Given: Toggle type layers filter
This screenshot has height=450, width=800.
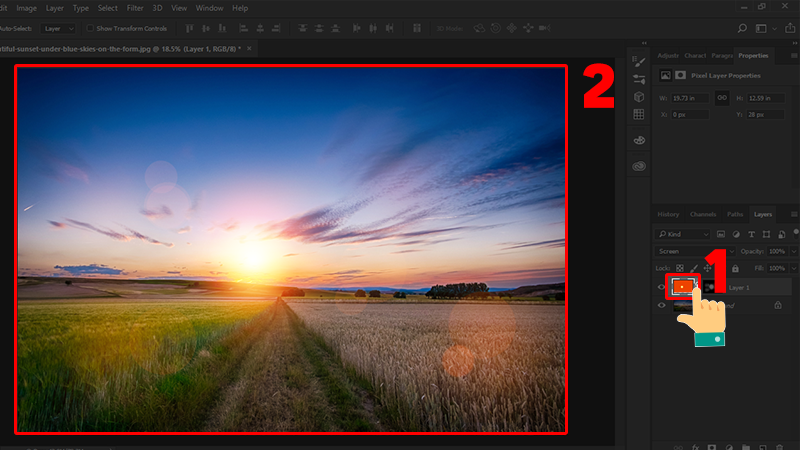Looking at the screenshot, I should pos(751,234).
